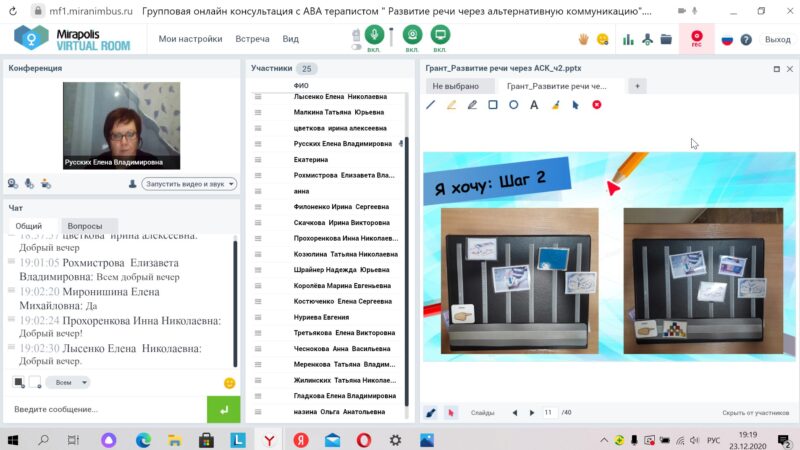Select the circle shape tool
Viewport: 800px width, 450px height.
pos(514,105)
